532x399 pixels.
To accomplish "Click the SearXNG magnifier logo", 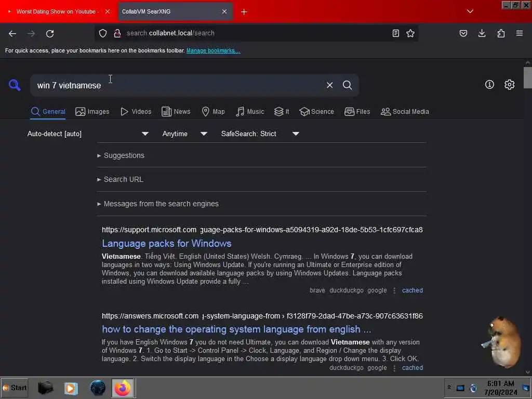I will click(x=15, y=85).
